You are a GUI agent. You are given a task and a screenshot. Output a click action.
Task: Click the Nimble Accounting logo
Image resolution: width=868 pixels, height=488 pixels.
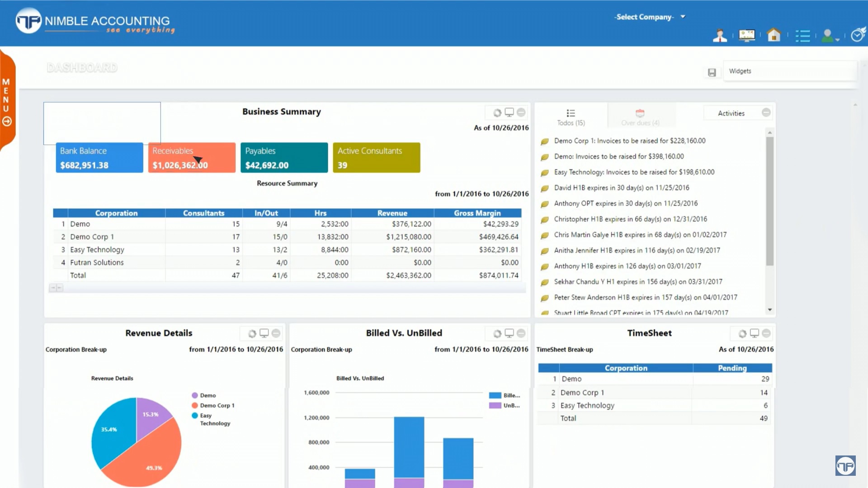click(95, 22)
